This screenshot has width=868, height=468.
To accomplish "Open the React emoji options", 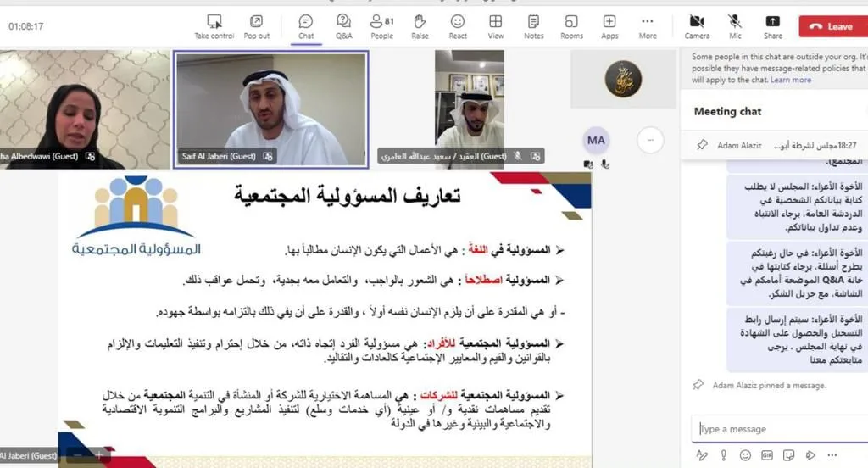I will pos(458,25).
